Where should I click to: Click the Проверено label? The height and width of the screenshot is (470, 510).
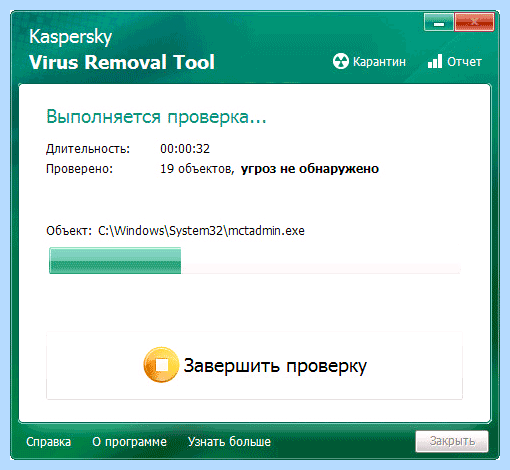(80, 169)
